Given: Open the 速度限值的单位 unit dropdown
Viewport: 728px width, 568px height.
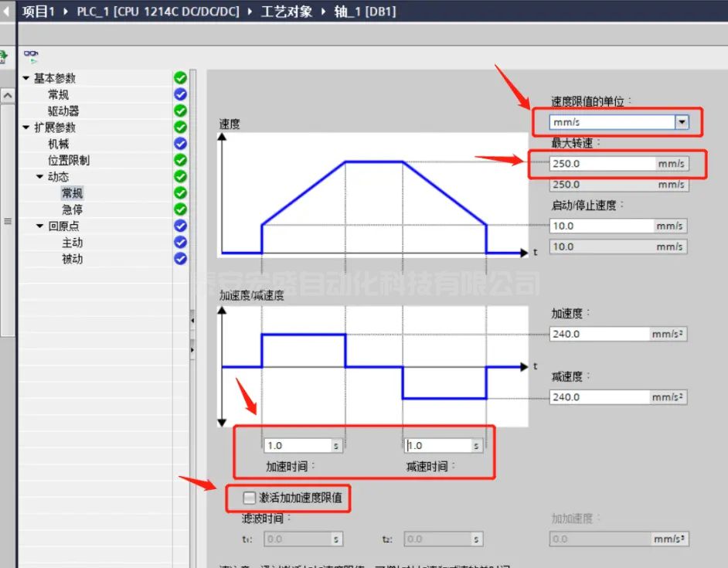Looking at the screenshot, I should (x=682, y=122).
